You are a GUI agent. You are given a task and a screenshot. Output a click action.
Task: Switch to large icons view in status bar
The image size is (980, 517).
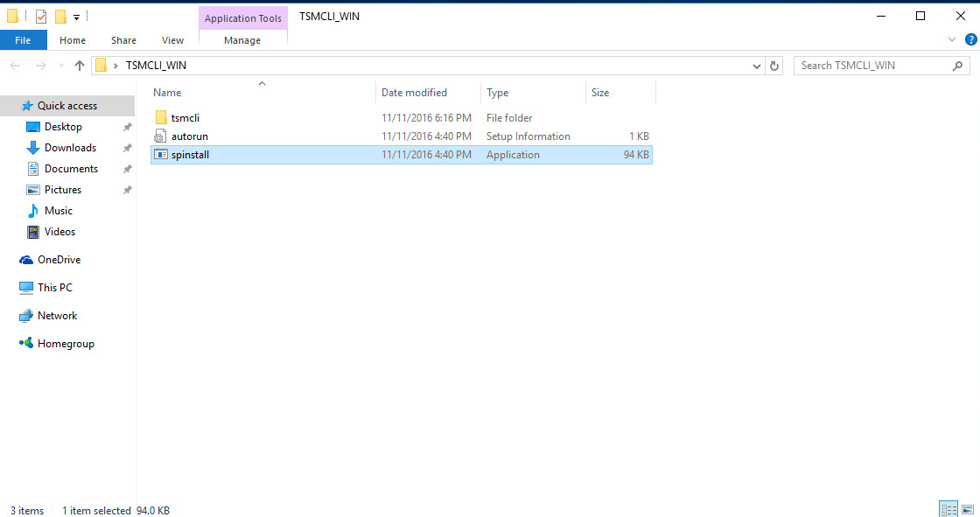(967, 509)
